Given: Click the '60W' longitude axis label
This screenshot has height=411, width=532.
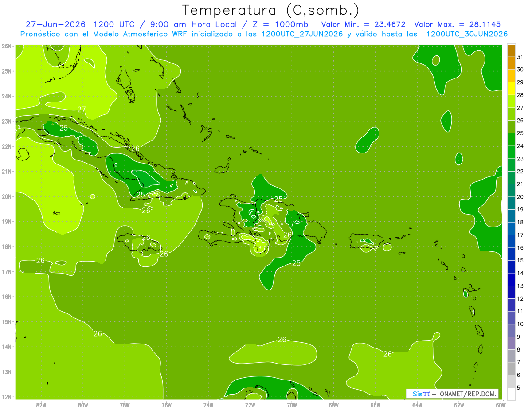Looking at the screenshot, I should point(501,405).
